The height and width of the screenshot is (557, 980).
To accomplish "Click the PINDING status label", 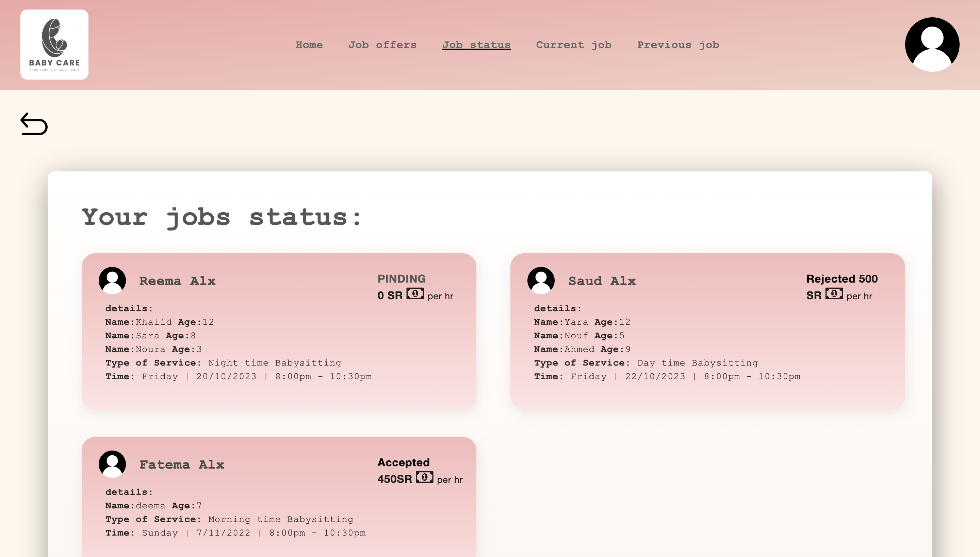I will pyautogui.click(x=402, y=278).
